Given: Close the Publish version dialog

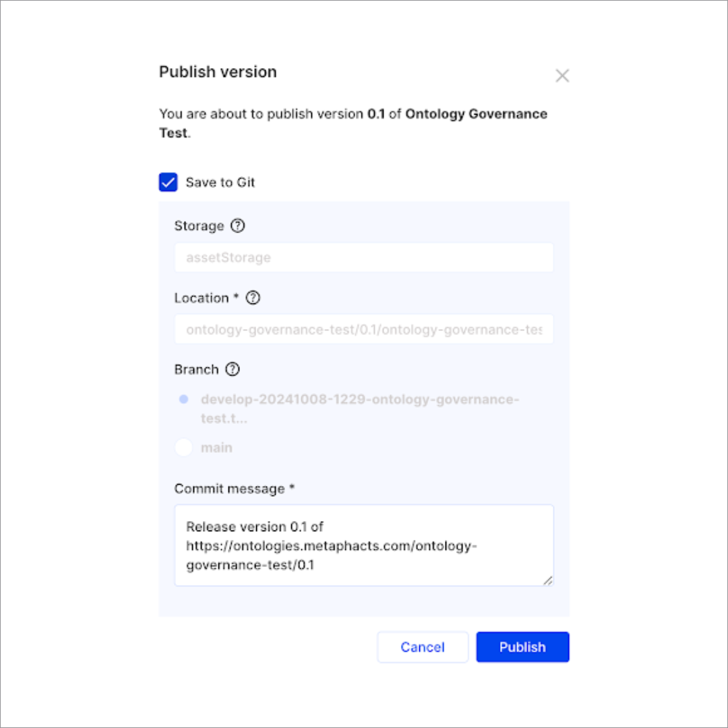Looking at the screenshot, I should [x=562, y=75].
